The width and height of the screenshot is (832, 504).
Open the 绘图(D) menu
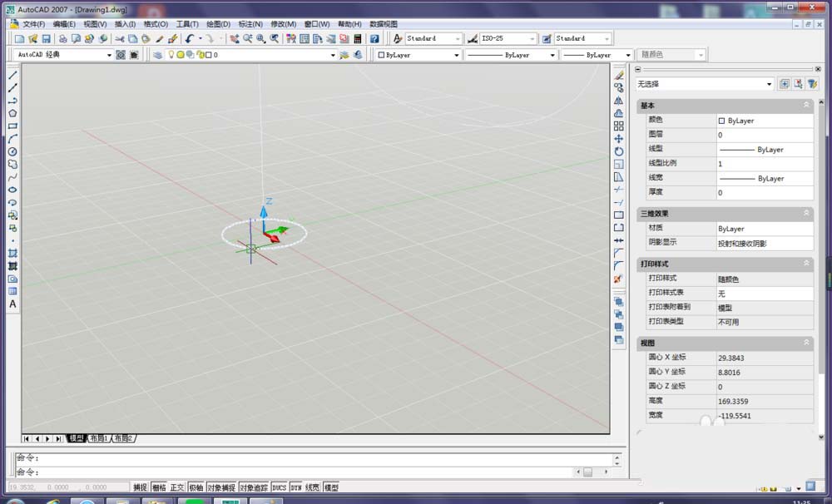(x=218, y=24)
